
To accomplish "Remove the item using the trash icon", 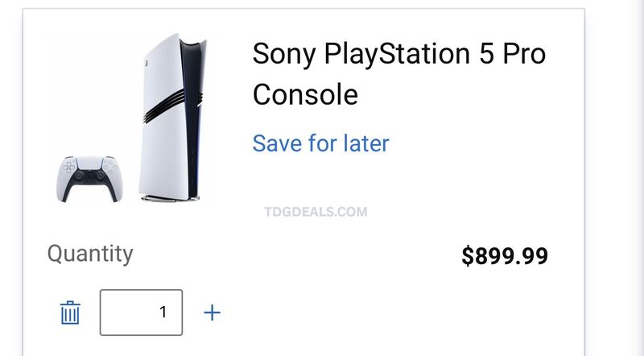I will click(70, 313).
